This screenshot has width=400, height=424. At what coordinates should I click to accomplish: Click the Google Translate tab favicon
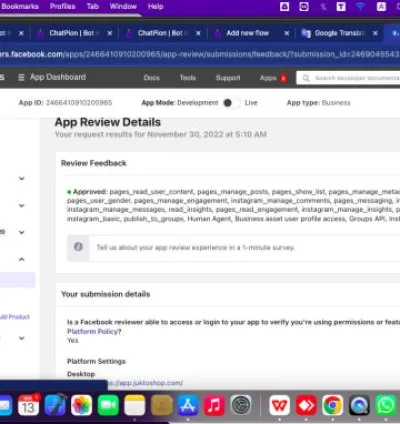click(x=306, y=33)
